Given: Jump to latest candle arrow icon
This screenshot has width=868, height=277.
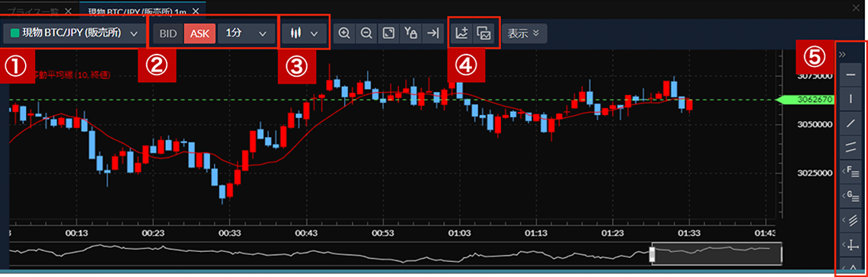Looking at the screenshot, I should point(432,33).
